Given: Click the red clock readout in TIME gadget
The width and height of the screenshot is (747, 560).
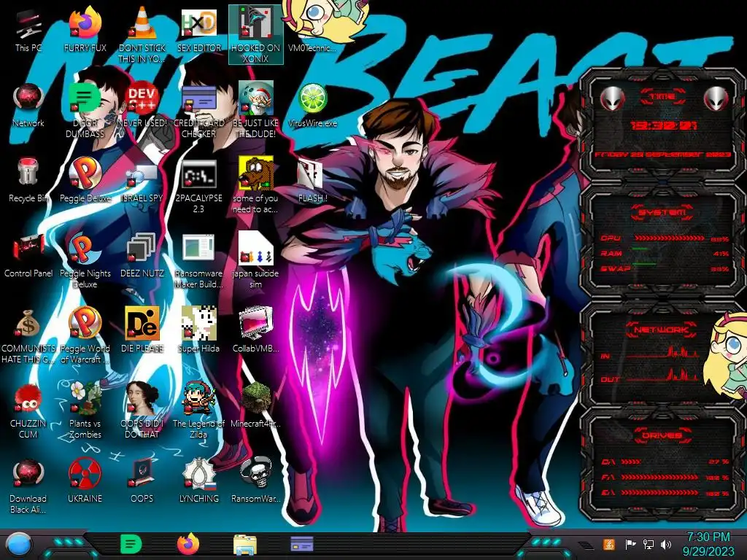Looking at the screenshot, I should click(x=664, y=125).
